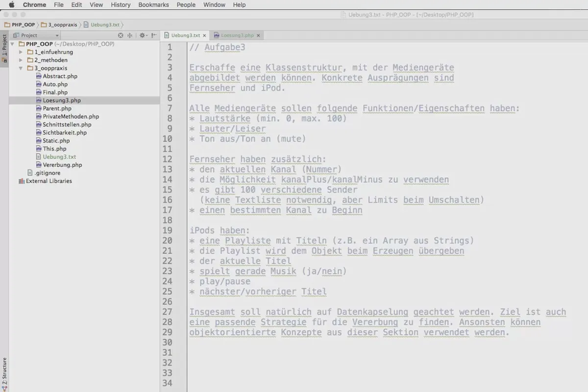Click Uebung3.txt in the breadcrumb bar
The height and width of the screenshot is (392, 588).
(102, 24)
